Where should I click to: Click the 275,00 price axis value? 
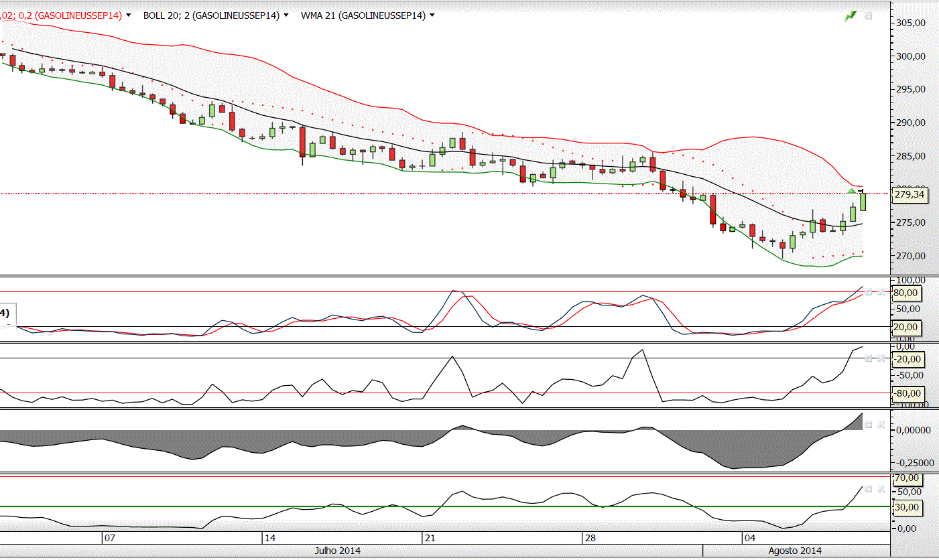[x=910, y=222]
